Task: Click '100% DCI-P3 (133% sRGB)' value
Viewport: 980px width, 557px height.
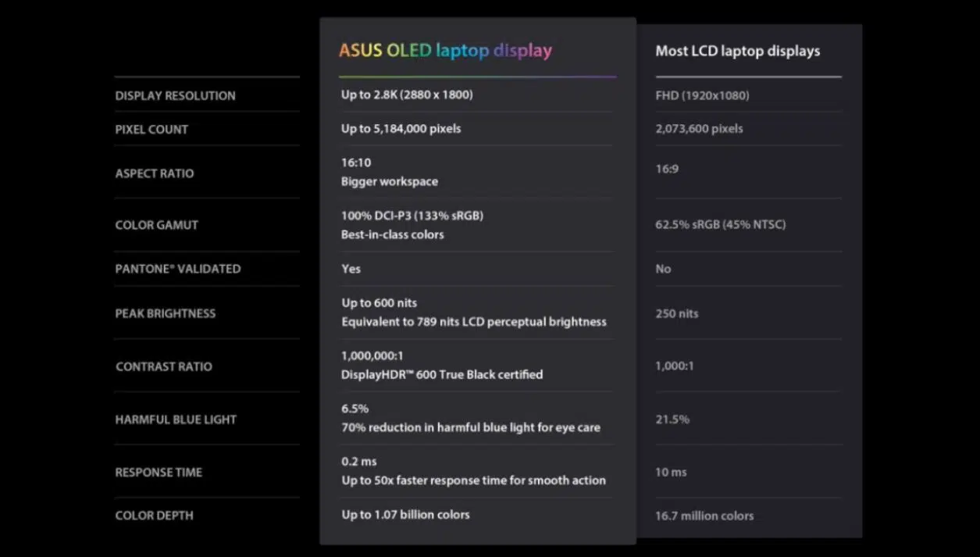Action: 412,216
